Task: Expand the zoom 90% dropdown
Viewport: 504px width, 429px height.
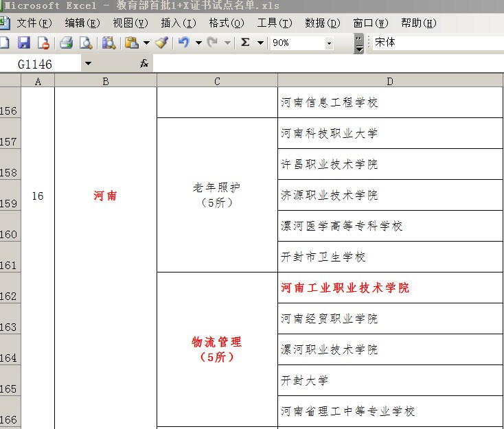Action: pos(329,43)
